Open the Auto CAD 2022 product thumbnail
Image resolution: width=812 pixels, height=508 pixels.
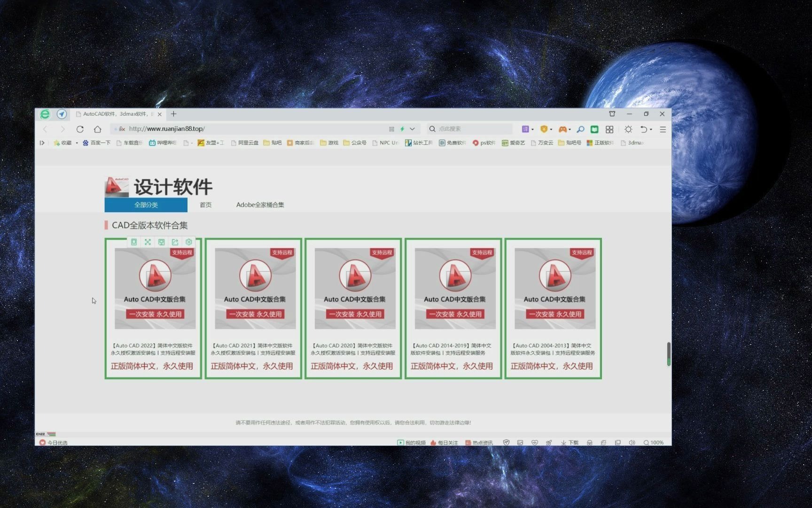click(155, 288)
